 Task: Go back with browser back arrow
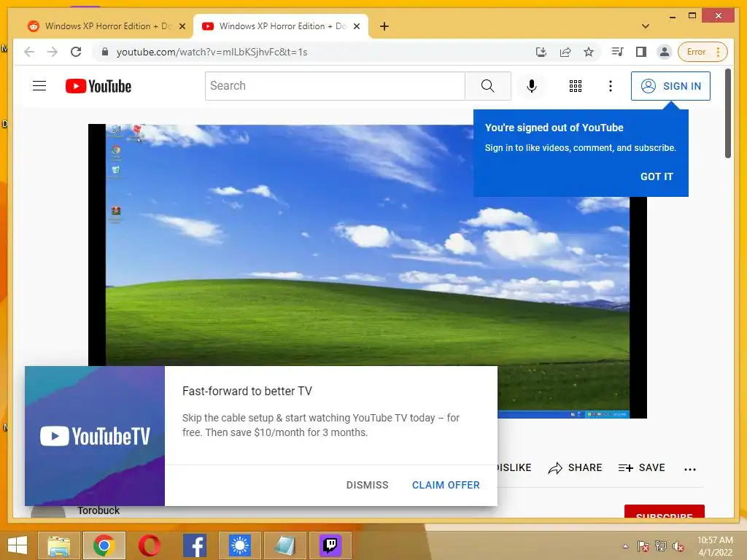click(29, 52)
